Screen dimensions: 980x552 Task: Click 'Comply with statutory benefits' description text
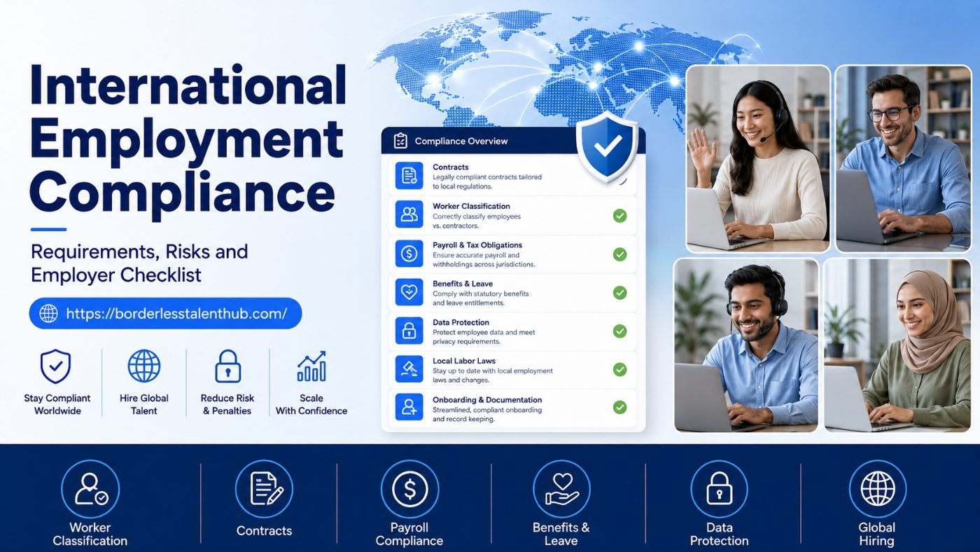[481, 294]
